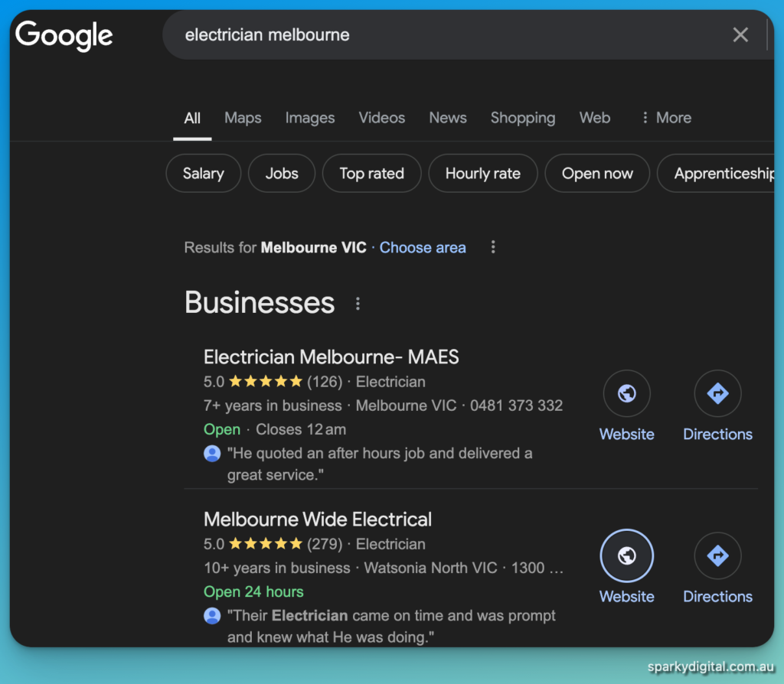
Task: Click phone number 0481 373 332
Action: (x=516, y=406)
